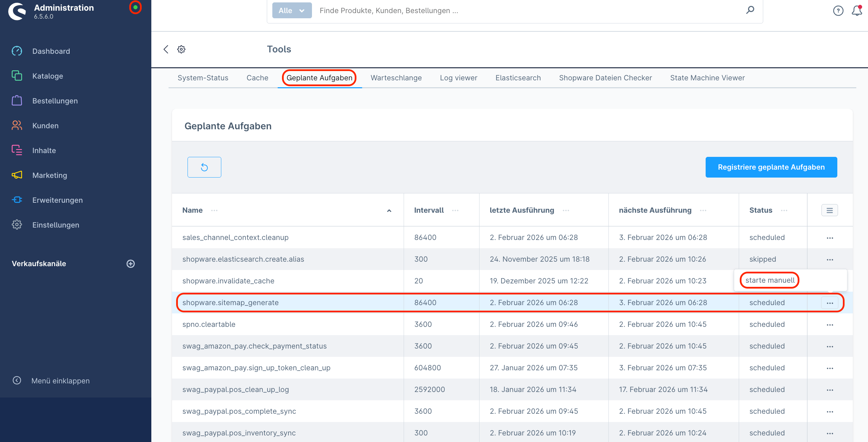The height and width of the screenshot is (442, 868).
Task: Click the shopware.sitemap_generate task name
Action: (x=231, y=303)
